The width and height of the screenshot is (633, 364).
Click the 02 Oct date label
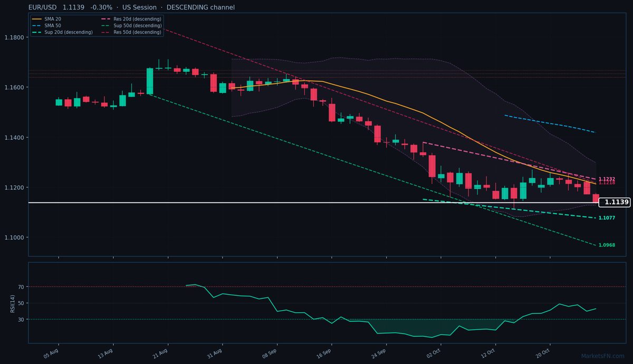434,353
